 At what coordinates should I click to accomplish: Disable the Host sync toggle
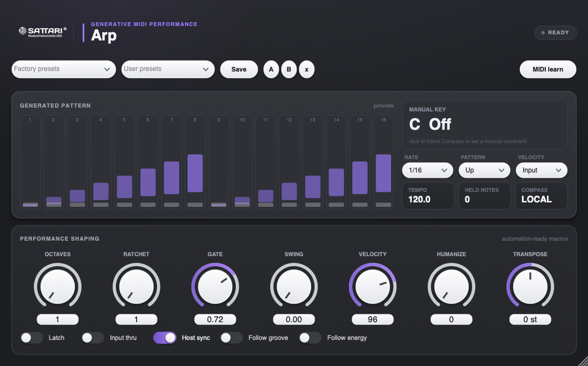165,338
